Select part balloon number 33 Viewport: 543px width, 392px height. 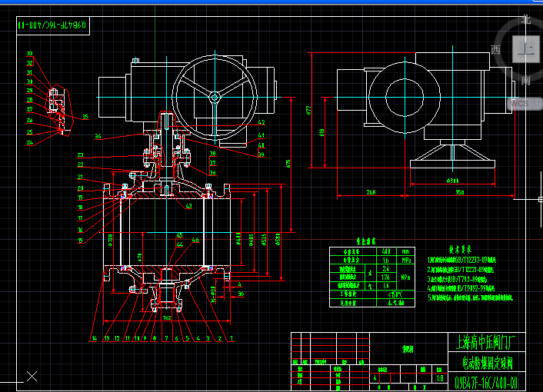point(29,54)
